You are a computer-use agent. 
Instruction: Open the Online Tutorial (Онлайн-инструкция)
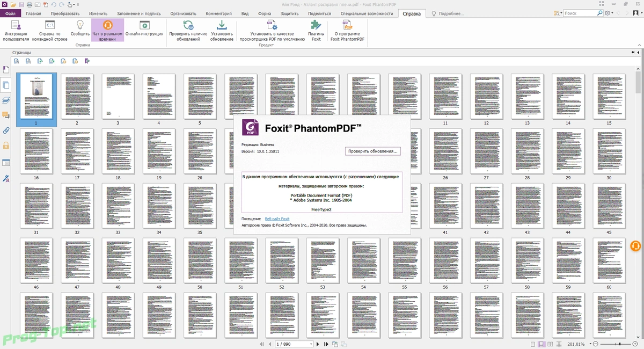click(x=144, y=28)
